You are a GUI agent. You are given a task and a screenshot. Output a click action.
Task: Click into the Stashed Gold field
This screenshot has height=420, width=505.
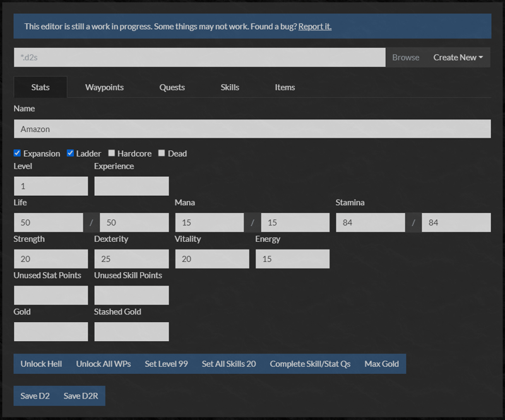[131, 332]
